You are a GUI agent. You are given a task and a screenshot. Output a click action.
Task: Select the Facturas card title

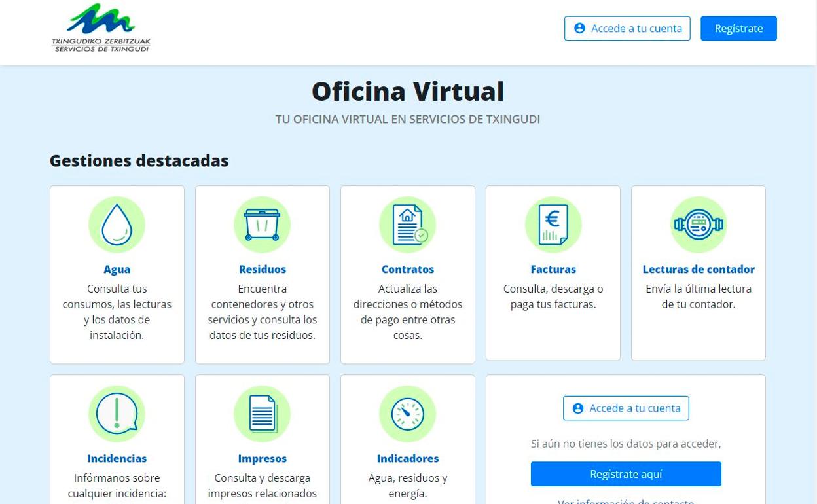[x=553, y=269]
